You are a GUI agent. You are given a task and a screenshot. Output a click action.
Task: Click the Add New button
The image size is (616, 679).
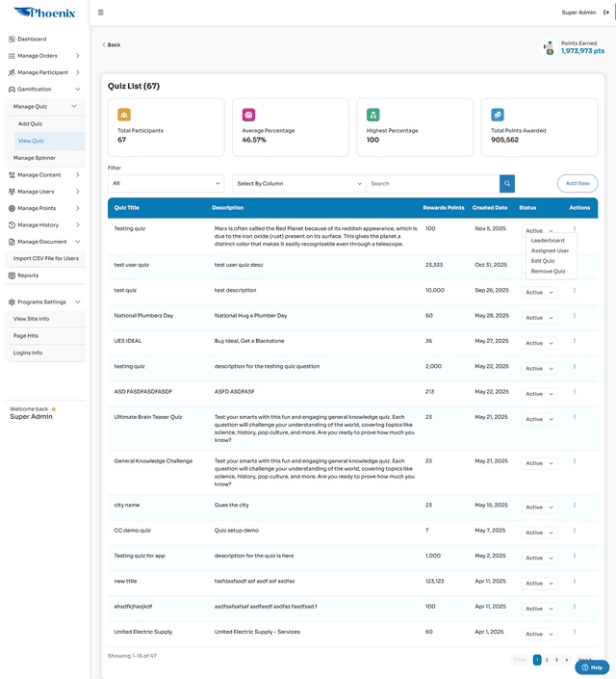point(577,183)
